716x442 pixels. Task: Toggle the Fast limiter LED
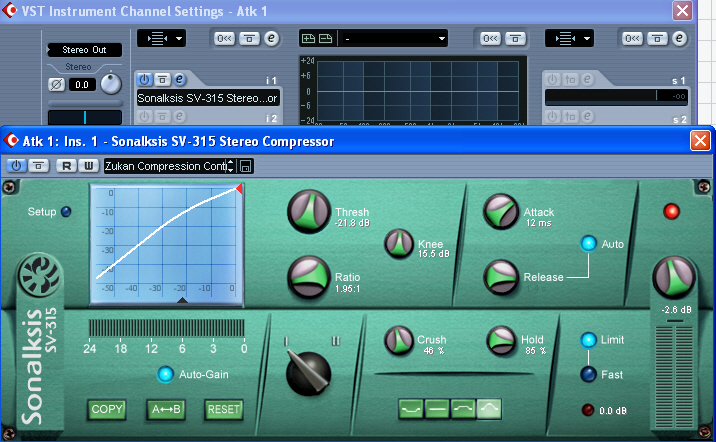pos(589,374)
